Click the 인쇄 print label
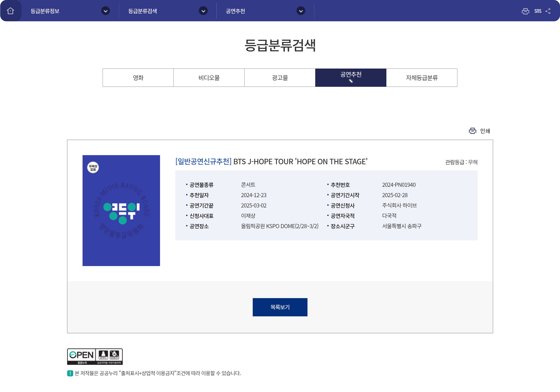 485,131
